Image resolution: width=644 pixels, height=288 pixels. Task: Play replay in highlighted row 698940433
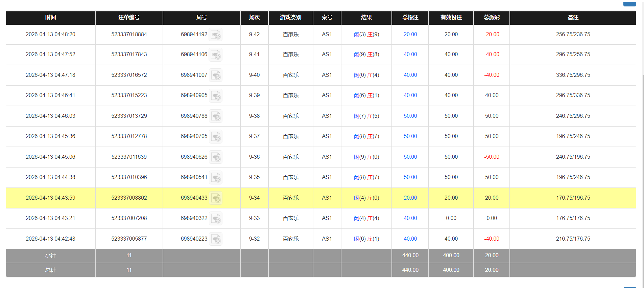(216, 198)
